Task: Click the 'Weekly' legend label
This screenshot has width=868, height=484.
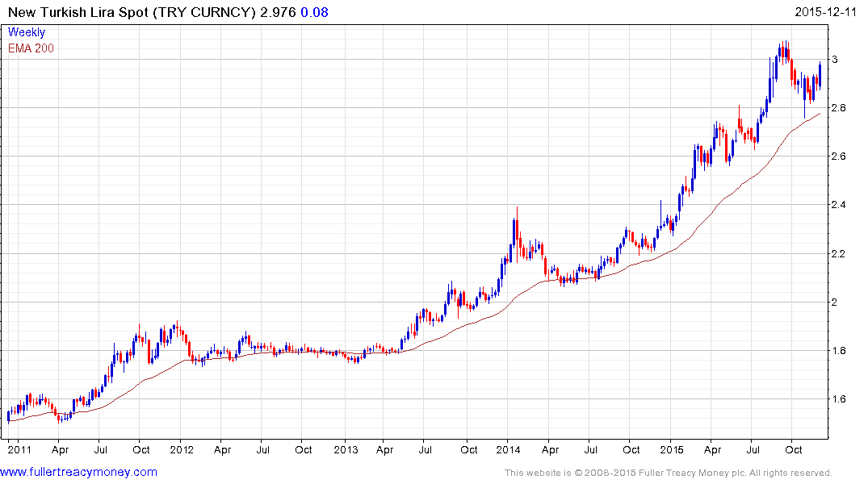Action: [27, 32]
